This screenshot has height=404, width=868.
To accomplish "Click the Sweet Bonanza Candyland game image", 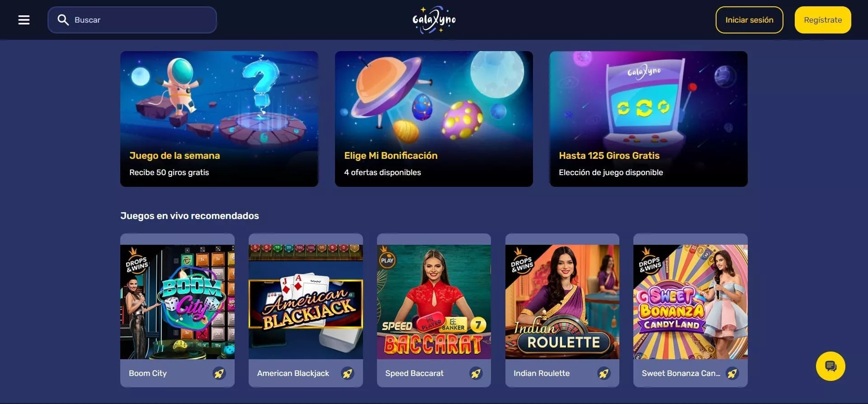I will click(x=690, y=302).
